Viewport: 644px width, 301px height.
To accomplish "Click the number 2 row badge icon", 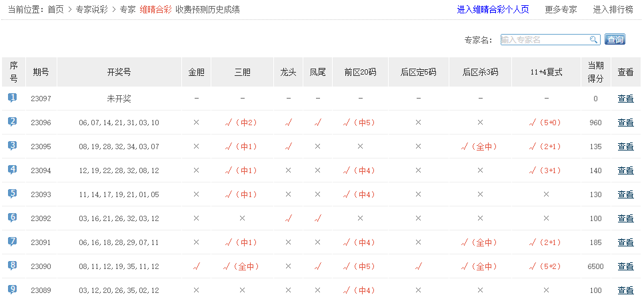I will [x=13, y=122].
